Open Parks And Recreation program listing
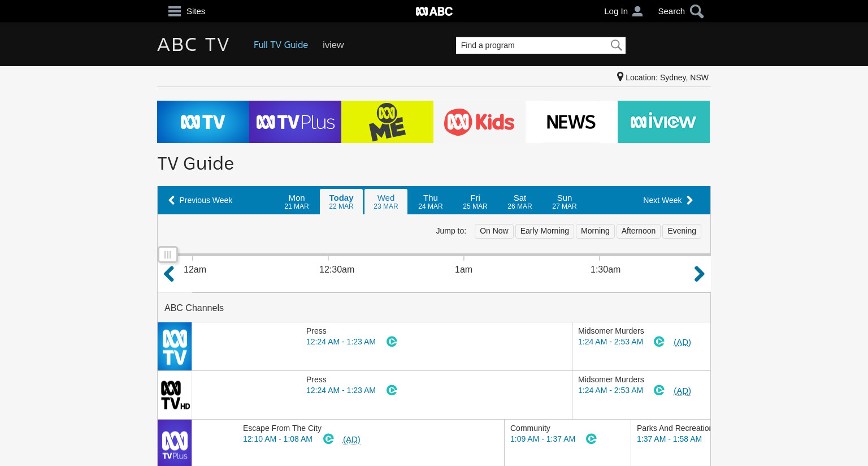This screenshot has width=868, height=466. point(673,428)
